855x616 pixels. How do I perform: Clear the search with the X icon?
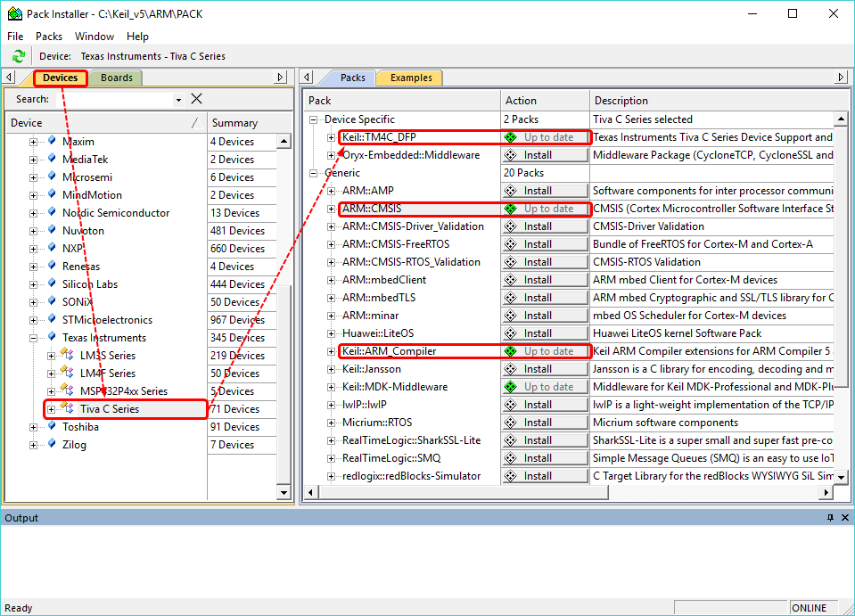196,99
